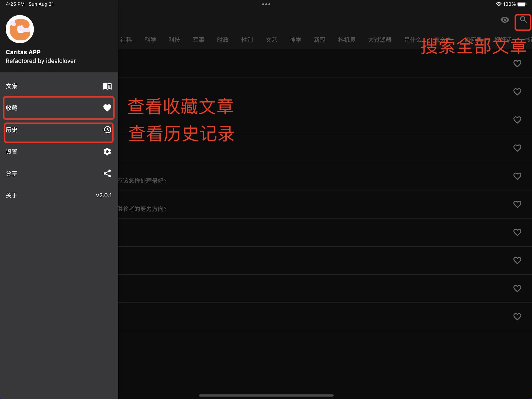Open the 神学 category tab
Viewport: 532px width, 399px height.
point(296,40)
